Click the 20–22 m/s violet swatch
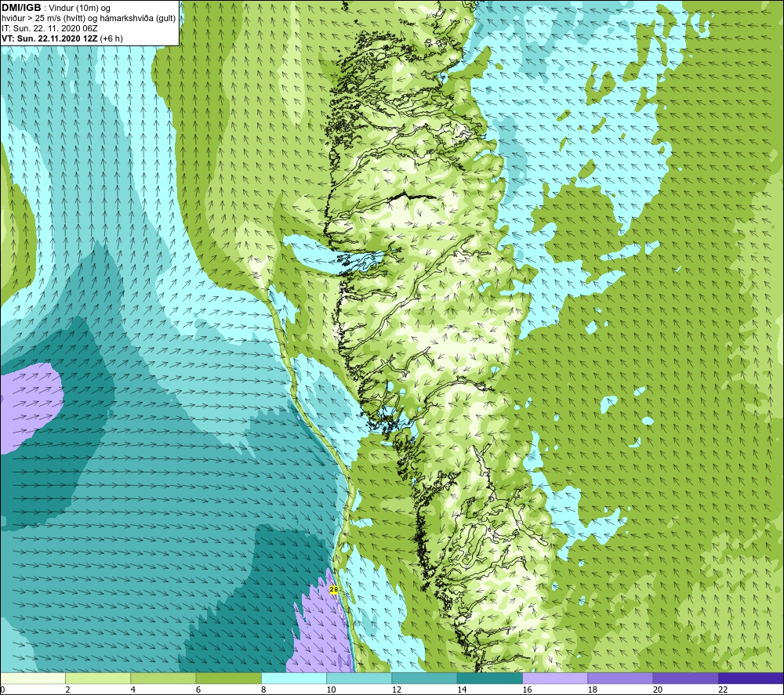 [x=685, y=678]
